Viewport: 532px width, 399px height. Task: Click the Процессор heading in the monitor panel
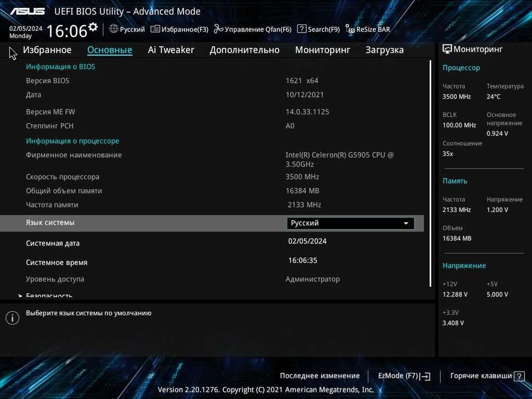461,68
